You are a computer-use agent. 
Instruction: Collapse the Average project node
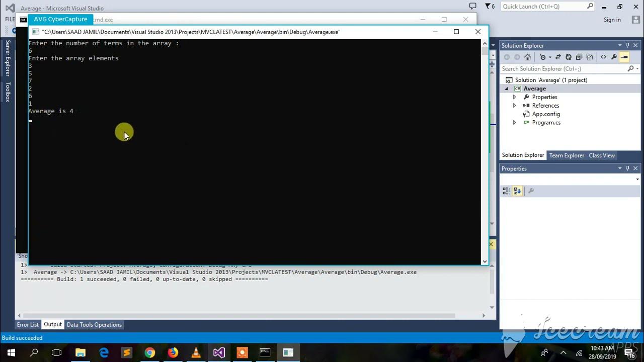pyautogui.click(x=507, y=88)
